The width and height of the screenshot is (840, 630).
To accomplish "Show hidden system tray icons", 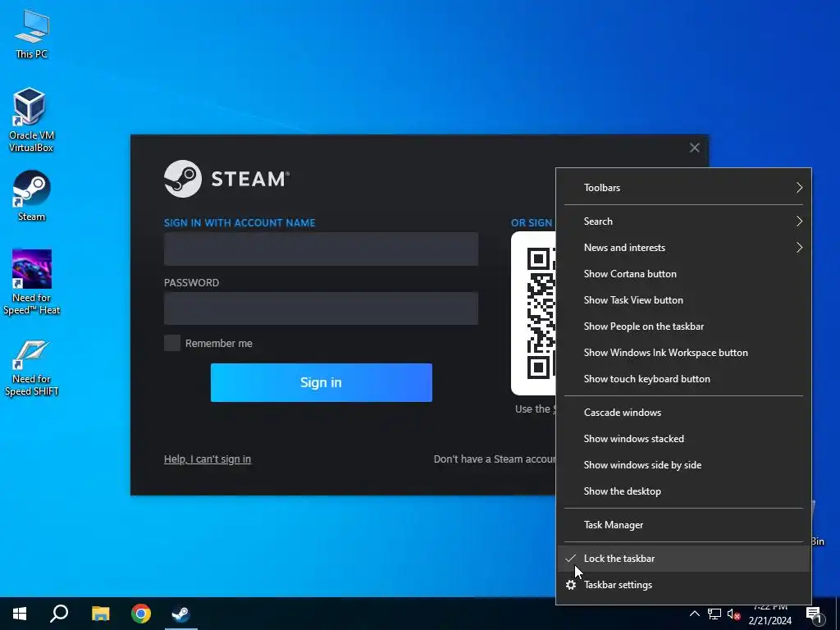I will [694, 614].
